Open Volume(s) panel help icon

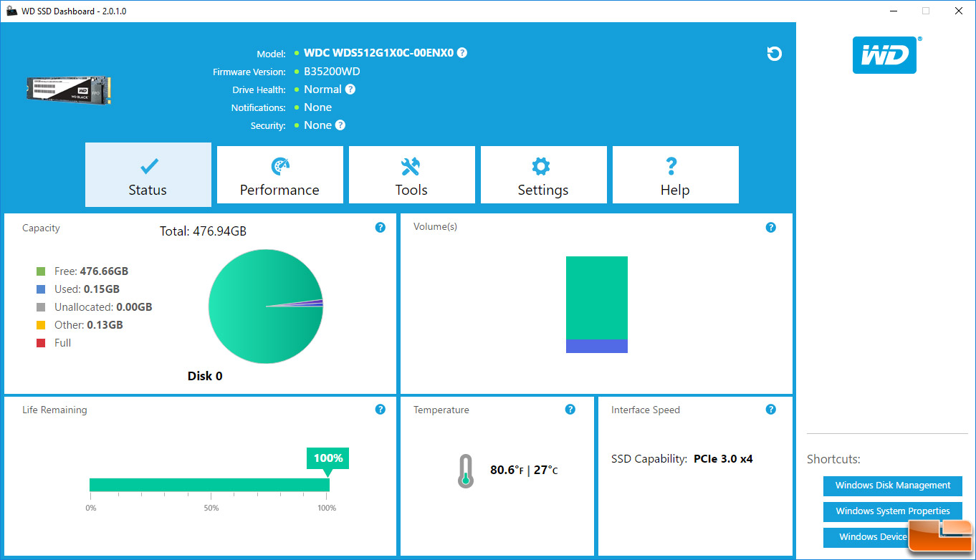point(771,228)
